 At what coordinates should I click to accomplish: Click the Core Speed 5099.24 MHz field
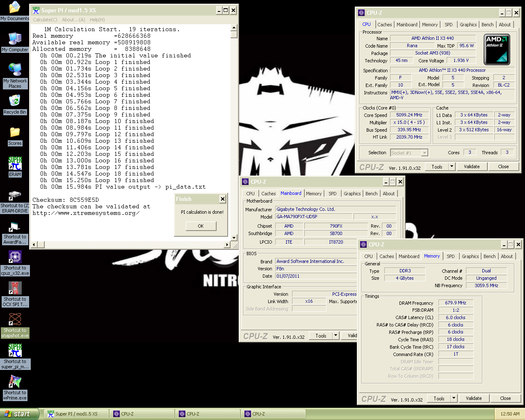[x=409, y=115]
